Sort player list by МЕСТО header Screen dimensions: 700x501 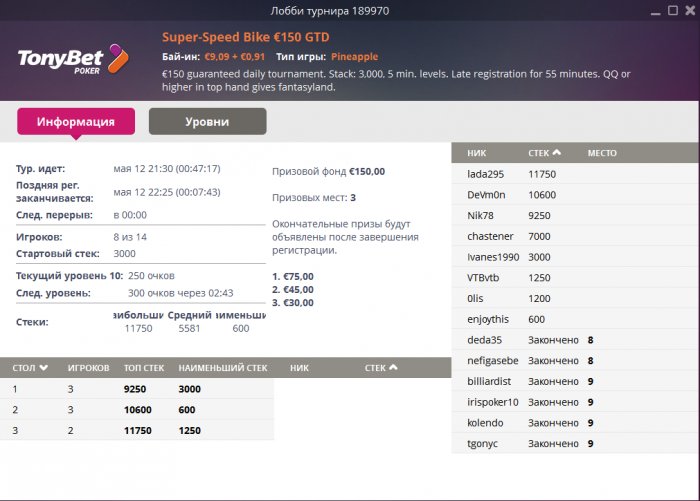coord(602,153)
